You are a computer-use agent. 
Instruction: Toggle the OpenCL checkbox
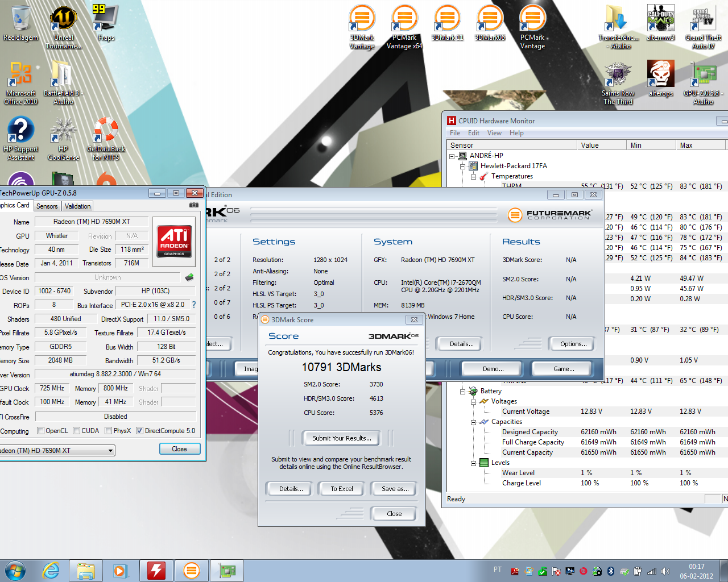coord(40,431)
